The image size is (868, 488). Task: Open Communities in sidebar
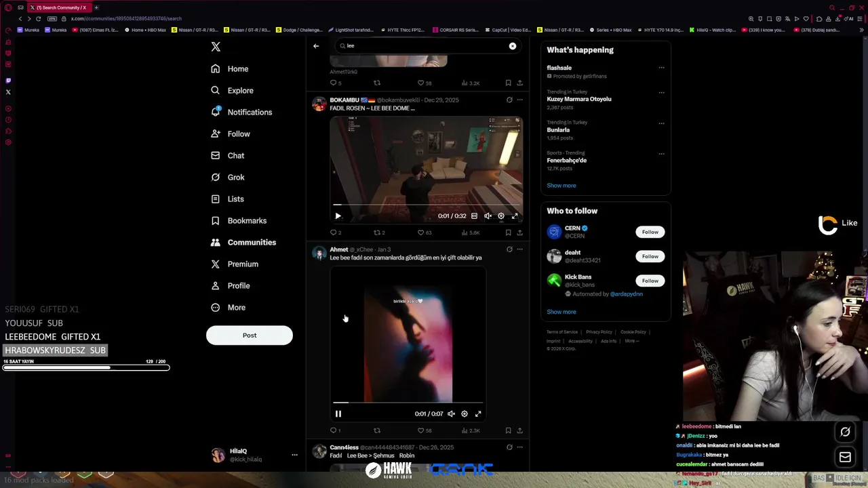(243, 242)
